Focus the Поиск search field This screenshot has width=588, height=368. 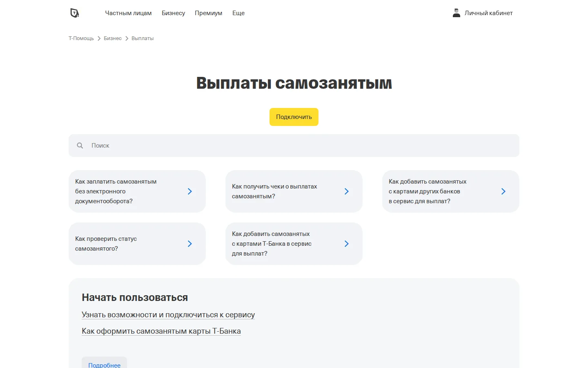tap(294, 146)
